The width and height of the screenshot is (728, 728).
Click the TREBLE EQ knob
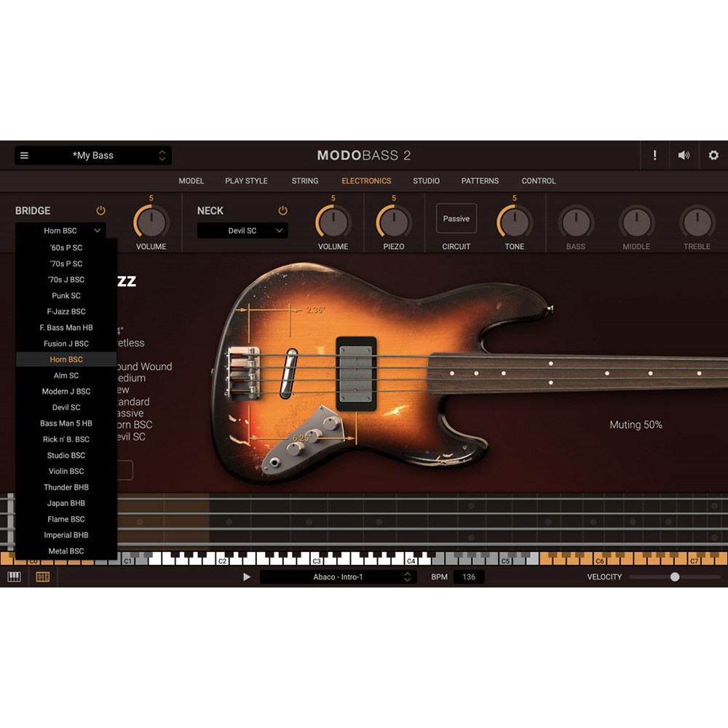point(697,222)
